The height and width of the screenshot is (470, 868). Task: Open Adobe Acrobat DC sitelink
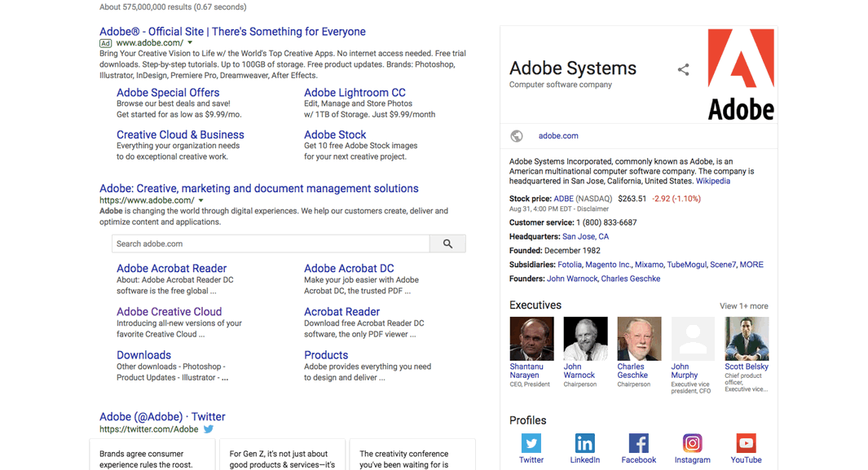pos(349,268)
